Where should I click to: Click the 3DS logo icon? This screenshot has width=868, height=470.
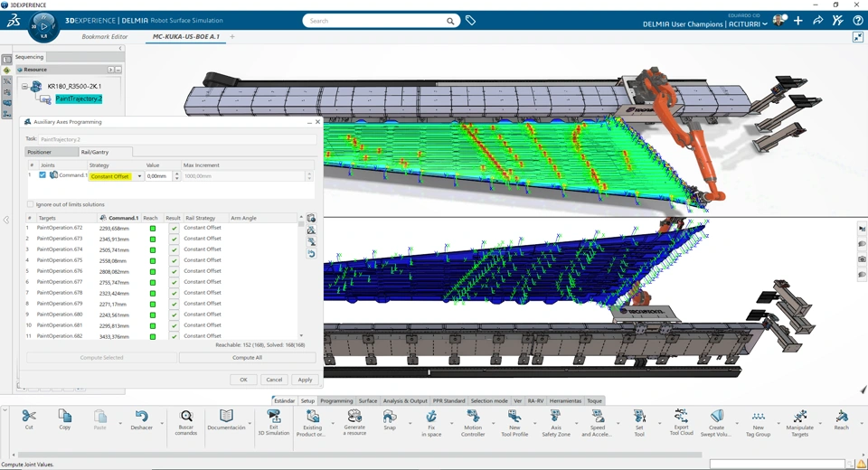(x=14, y=21)
